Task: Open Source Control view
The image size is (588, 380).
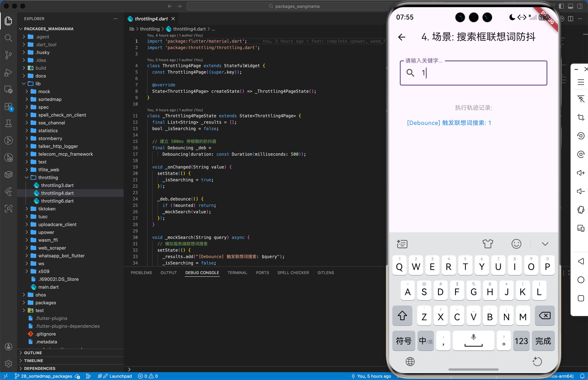Action: [8, 55]
